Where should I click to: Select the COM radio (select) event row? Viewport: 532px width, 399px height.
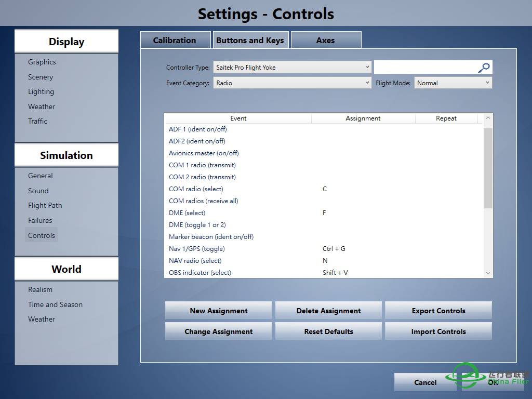196,189
